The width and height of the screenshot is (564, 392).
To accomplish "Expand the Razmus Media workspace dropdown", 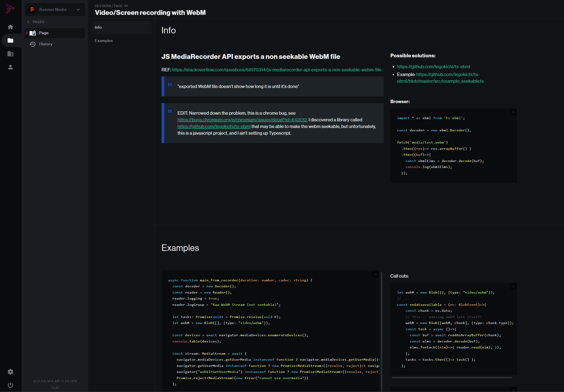I will click(78, 10).
